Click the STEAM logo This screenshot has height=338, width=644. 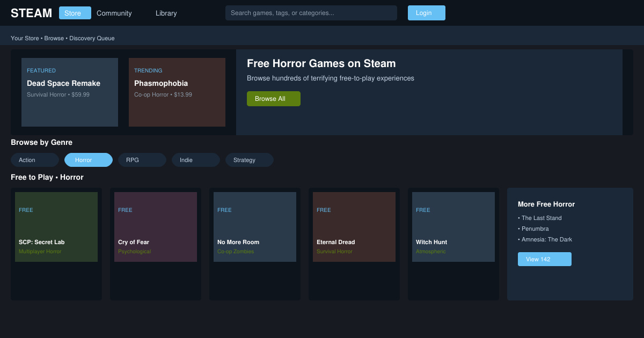[x=32, y=13]
